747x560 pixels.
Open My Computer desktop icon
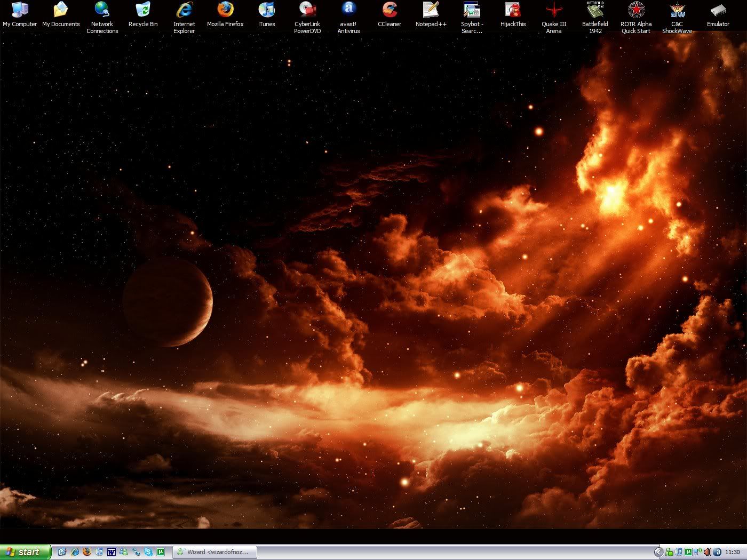point(20,15)
